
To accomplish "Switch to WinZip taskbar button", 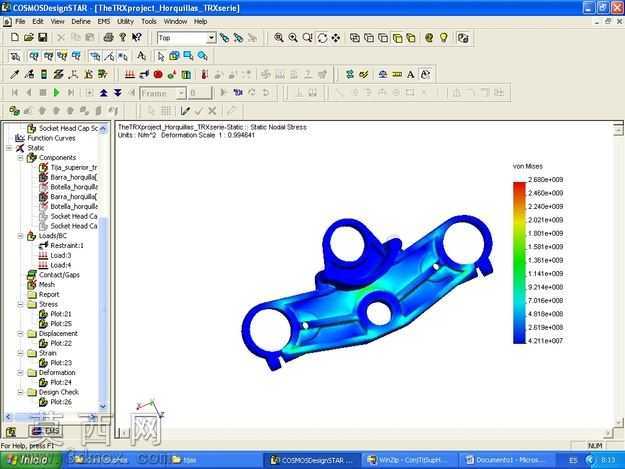I will pos(409,460).
